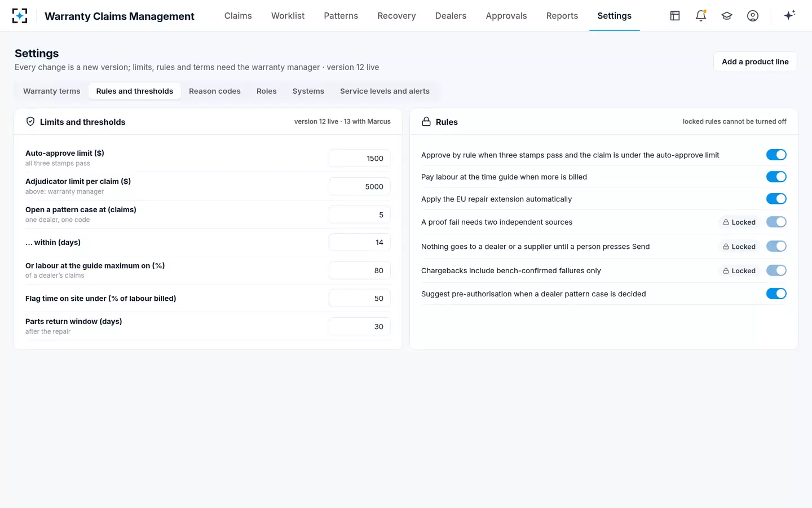Click the Auto-approve limit field showing 1500
This screenshot has width=812, height=508.
coord(360,159)
